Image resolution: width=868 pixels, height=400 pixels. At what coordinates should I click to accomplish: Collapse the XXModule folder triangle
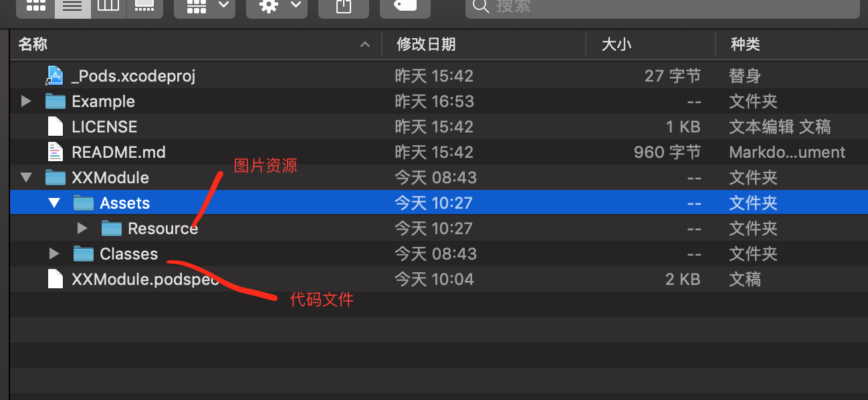click(x=26, y=178)
